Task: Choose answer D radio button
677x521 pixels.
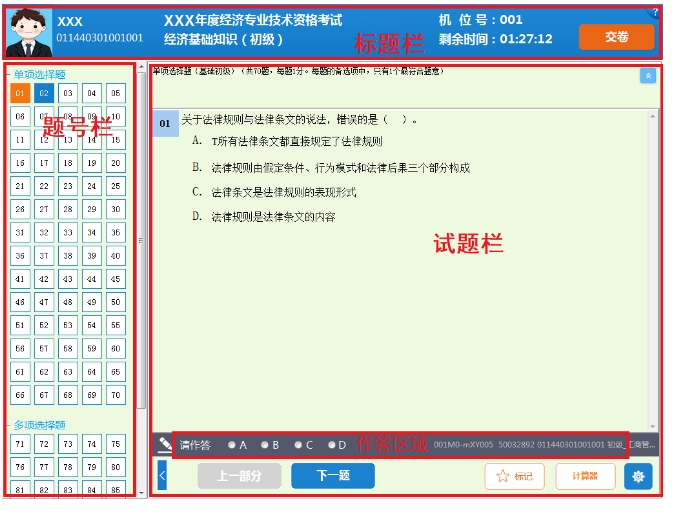Action: point(331,445)
